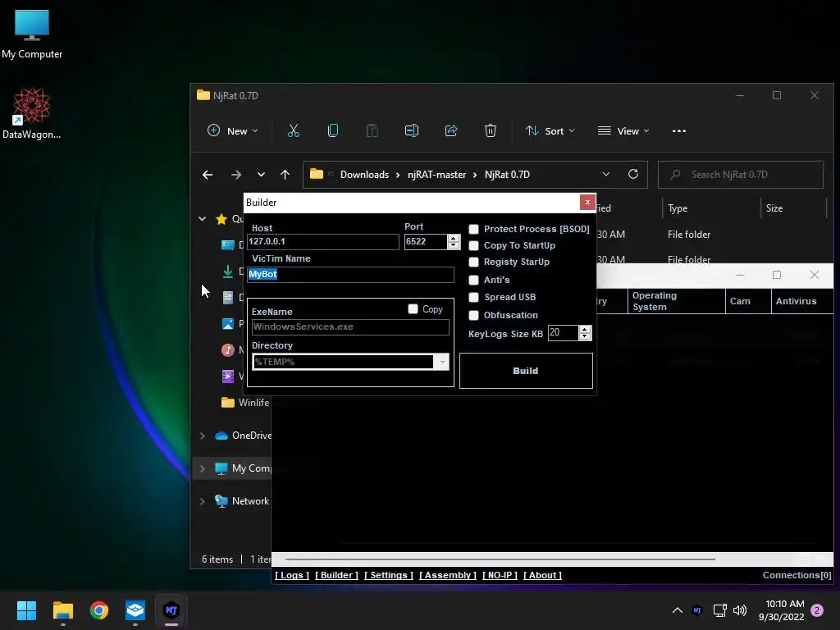Image resolution: width=840 pixels, height=630 pixels.
Task: Open the [NO-IP] menu item
Action: tap(500, 575)
